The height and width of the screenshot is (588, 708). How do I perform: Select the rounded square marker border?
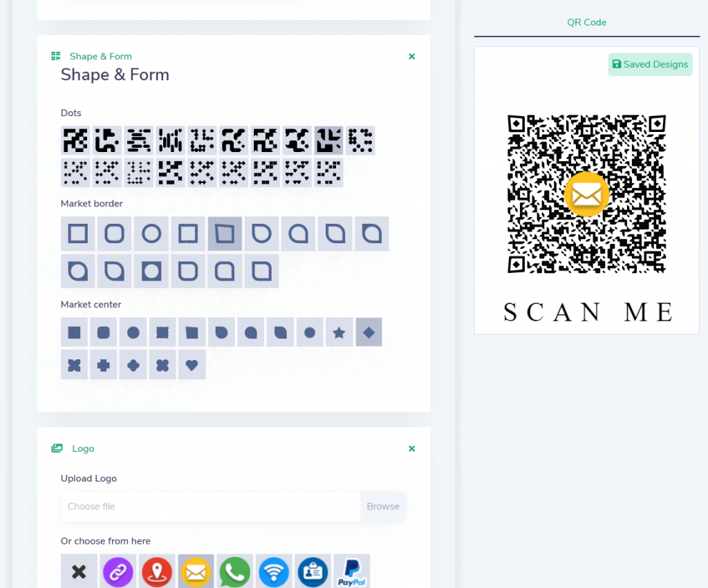[114, 234]
